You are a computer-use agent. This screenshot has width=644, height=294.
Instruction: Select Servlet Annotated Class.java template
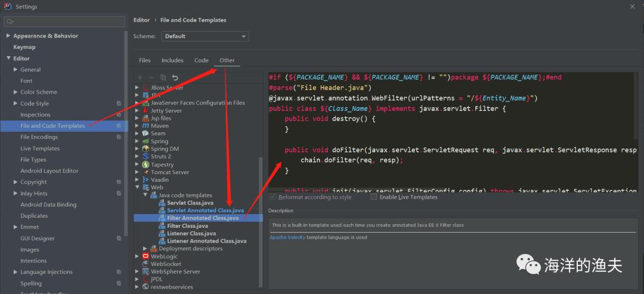[x=205, y=211]
